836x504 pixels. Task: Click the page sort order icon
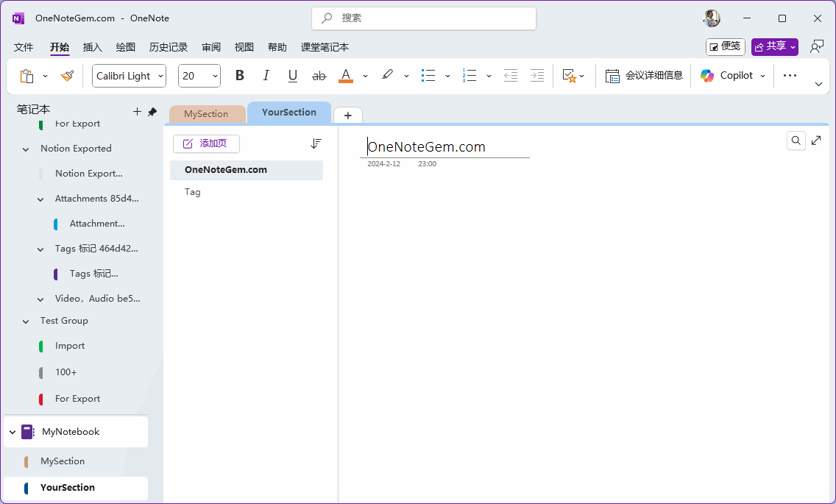click(316, 143)
